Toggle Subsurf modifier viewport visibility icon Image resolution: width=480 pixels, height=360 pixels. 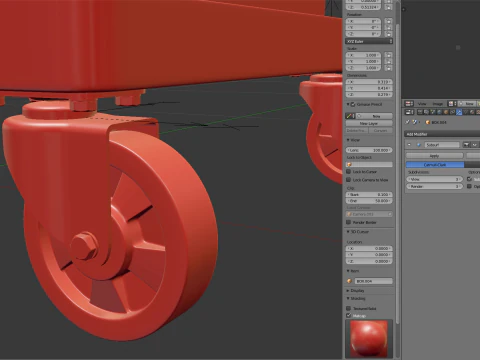tap(475, 145)
